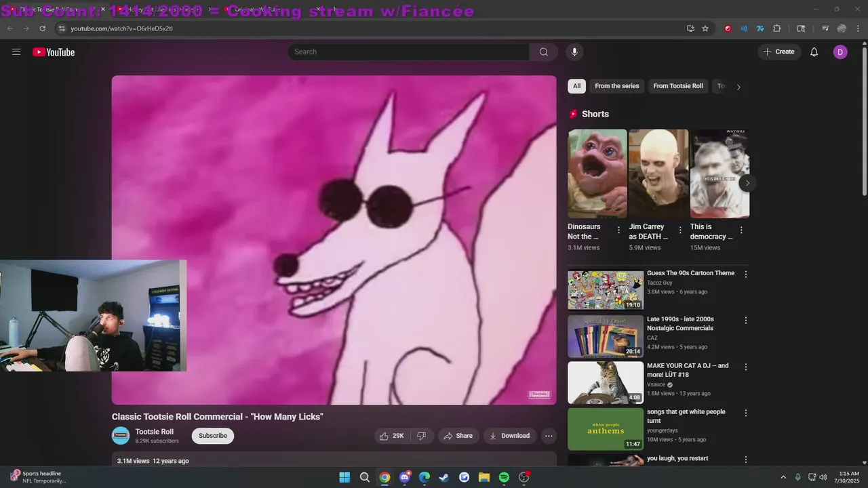View site information icon in address bar
The image size is (868, 488).
[x=62, y=28]
